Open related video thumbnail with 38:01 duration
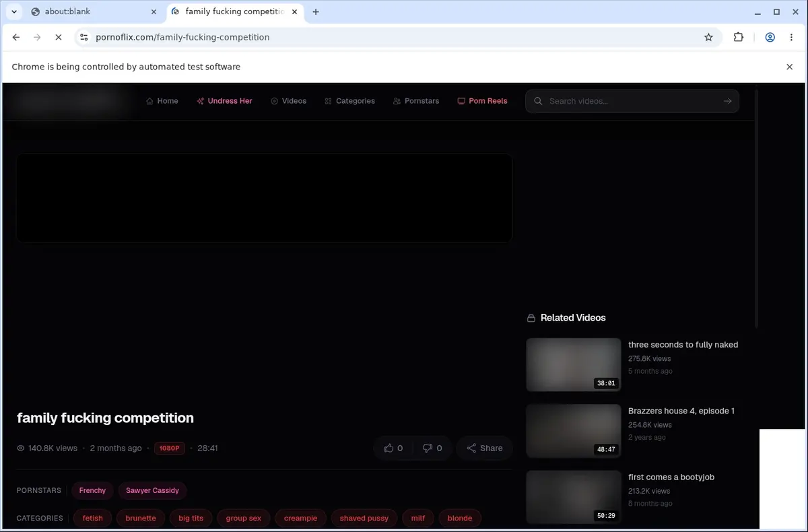 tap(573, 364)
